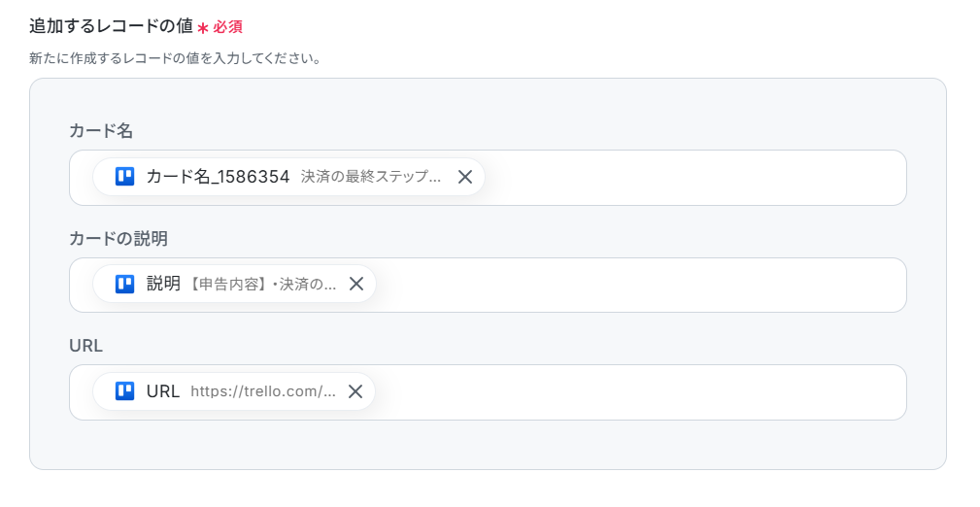Click the カード名 field label
980x507 pixels.
point(100,131)
